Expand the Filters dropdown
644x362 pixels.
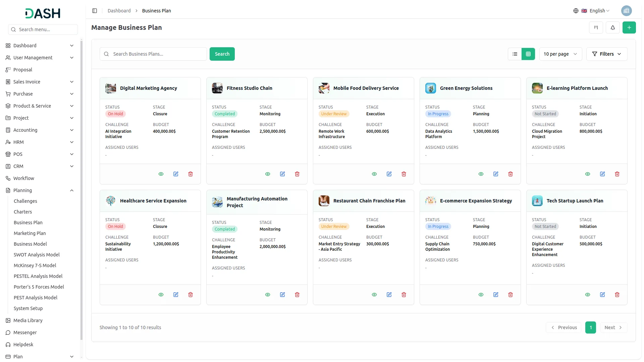[x=607, y=54]
